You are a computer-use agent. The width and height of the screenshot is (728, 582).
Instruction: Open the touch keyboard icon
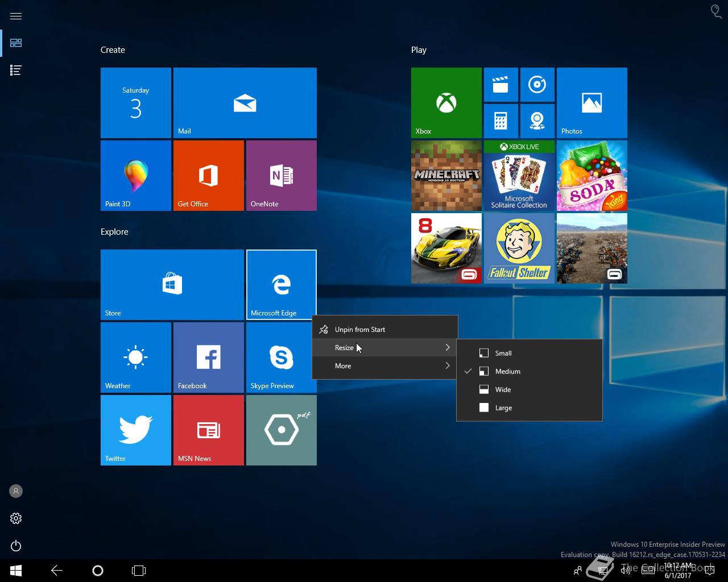pyautogui.click(x=648, y=571)
